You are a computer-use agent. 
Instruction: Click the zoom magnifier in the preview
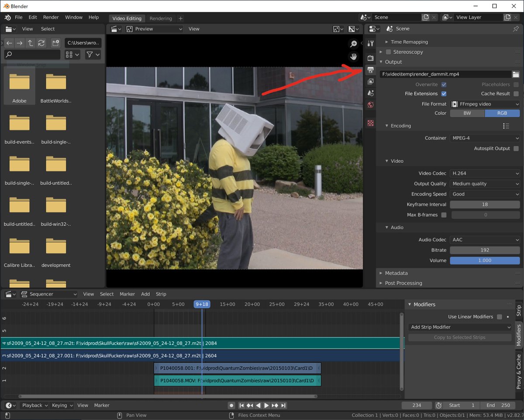[x=354, y=44]
